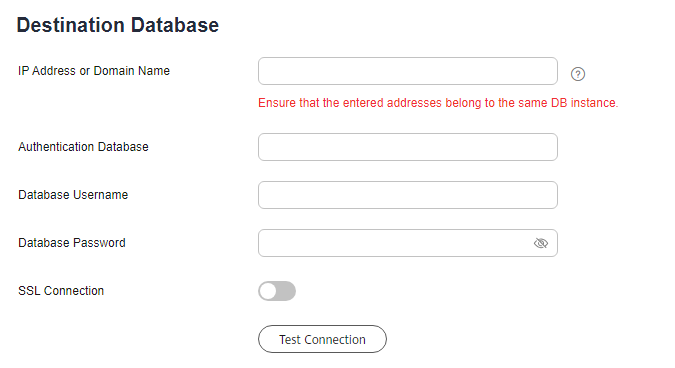Viewport: 675px width, 368px height.
Task: Focus the IP Address or Domain Name field
Action: 408,71
